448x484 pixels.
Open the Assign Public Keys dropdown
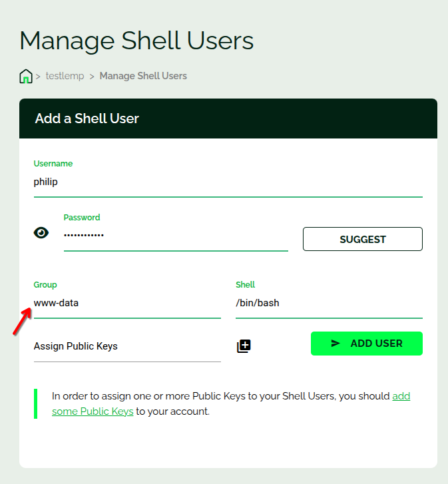(126, 347)
